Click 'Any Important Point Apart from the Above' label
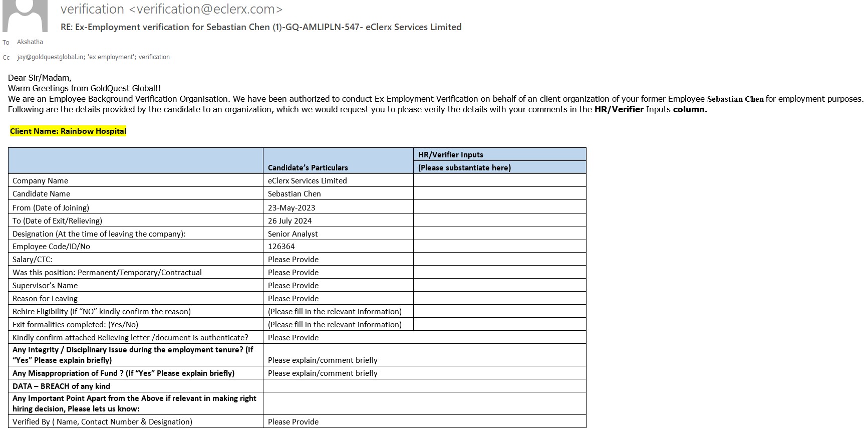The width and height of the screenshot is (868, 433). click(x=135, y=403)
